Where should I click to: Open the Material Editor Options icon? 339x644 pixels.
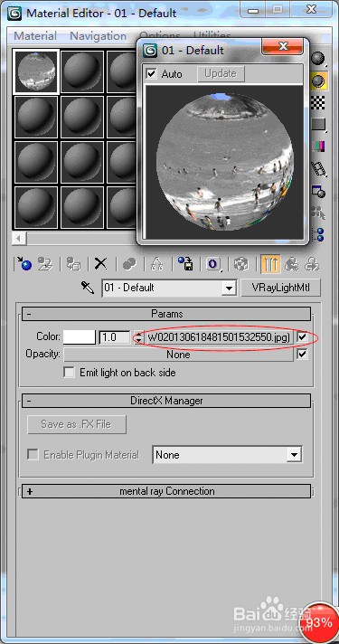(318, 191)
